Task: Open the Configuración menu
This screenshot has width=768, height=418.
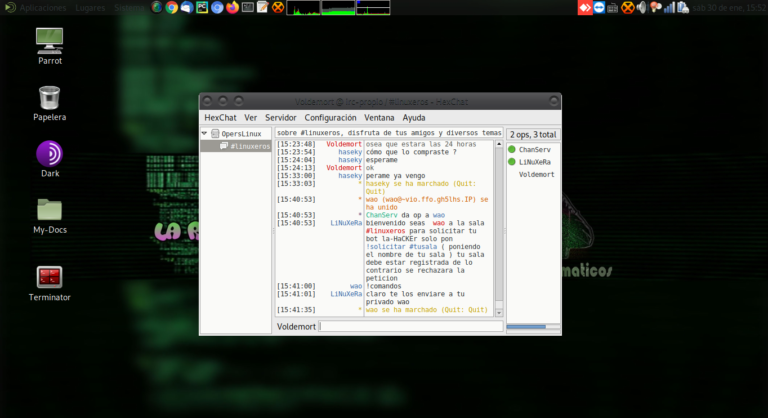Action: pos(330,117)
